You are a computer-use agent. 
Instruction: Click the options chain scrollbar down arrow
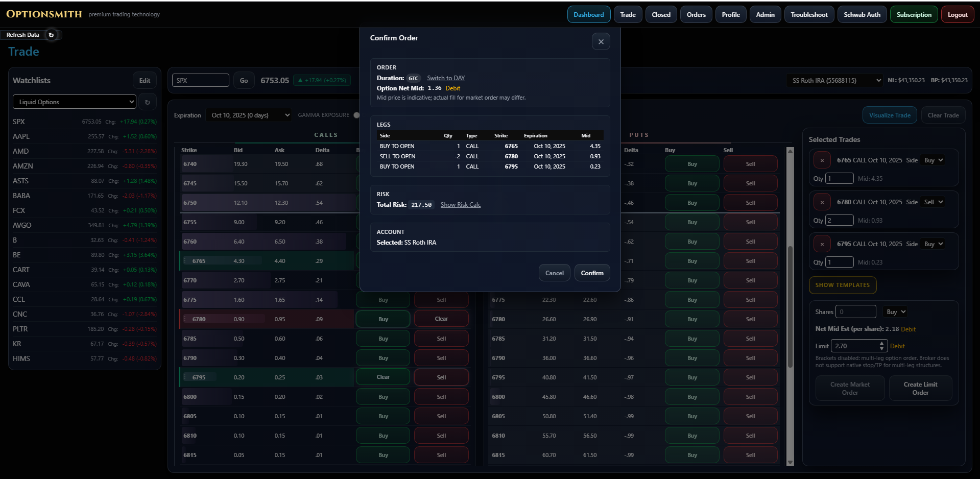(x=790, y=462)
